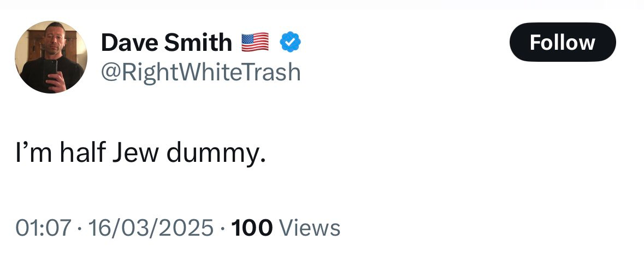Open the 100 Views count
The height and width of the screenshot is (257, 644).
coord(286,227)
